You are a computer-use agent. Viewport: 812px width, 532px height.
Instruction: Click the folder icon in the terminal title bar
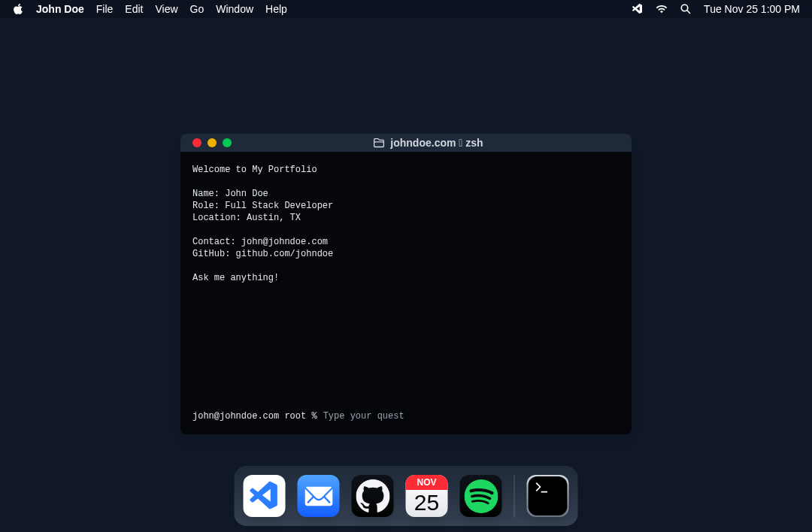coord(379,143)
